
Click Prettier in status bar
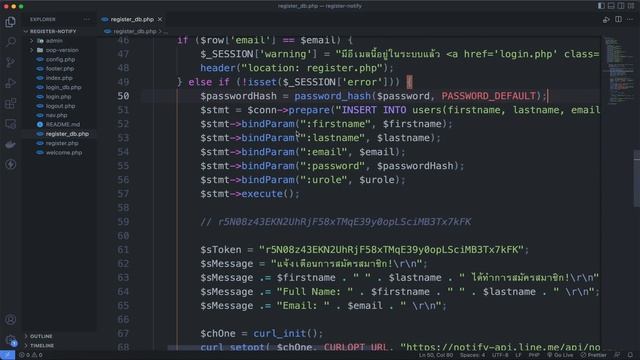pyautogui.click(x=593, y=355)
